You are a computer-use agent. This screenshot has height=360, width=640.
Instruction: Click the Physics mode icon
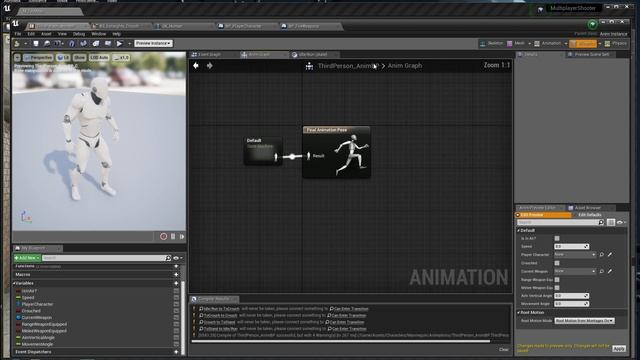(608, 43)
